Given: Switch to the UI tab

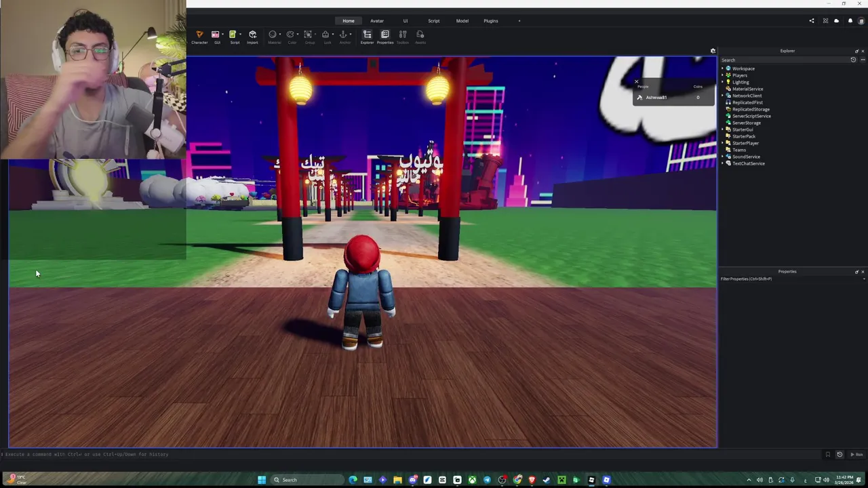Looking at the screenshot, I should (406, 21).
